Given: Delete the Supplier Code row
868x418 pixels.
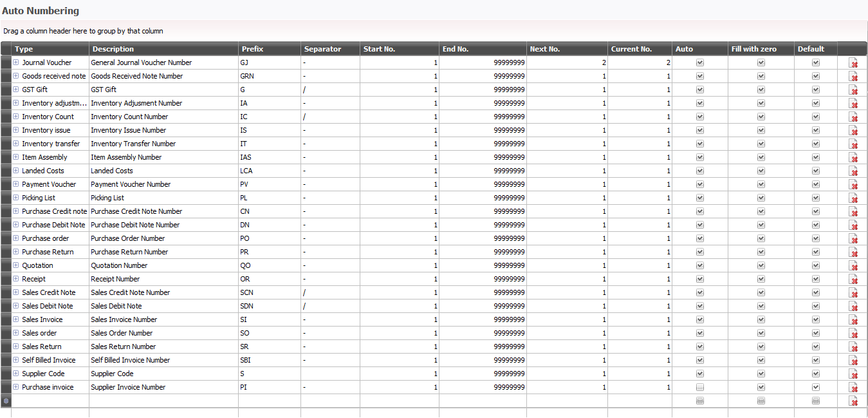Looking at the screenshot, I should [x=854, y=374].
